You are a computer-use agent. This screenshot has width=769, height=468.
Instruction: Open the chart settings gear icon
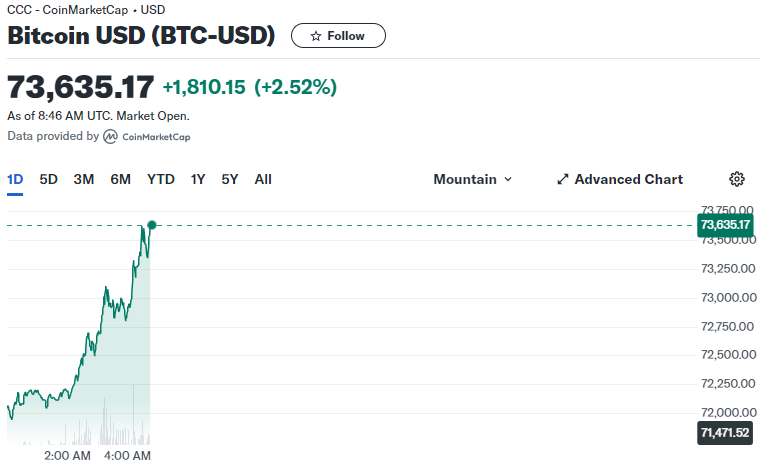(x=736, y=179)
